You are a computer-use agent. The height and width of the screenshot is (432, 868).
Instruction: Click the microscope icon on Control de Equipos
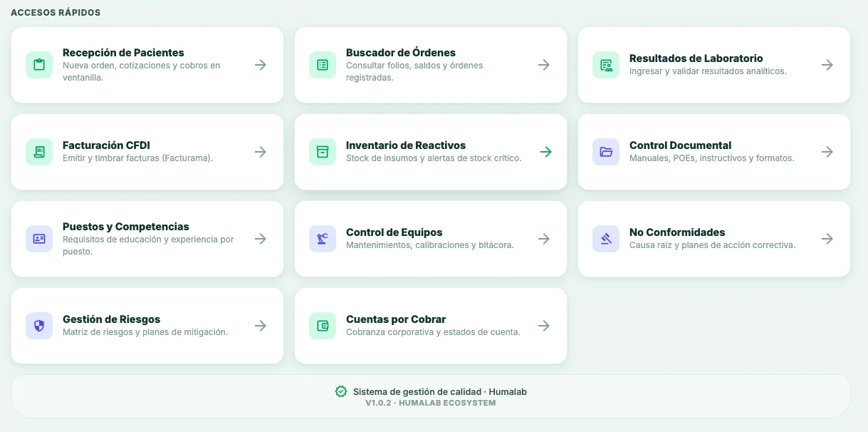323,239
